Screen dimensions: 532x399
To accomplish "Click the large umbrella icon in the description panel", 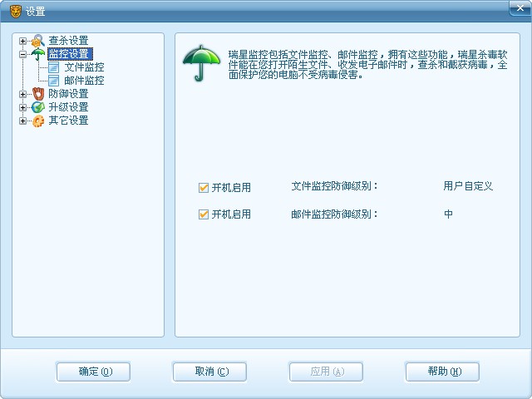I will click(x=201, y=63).
